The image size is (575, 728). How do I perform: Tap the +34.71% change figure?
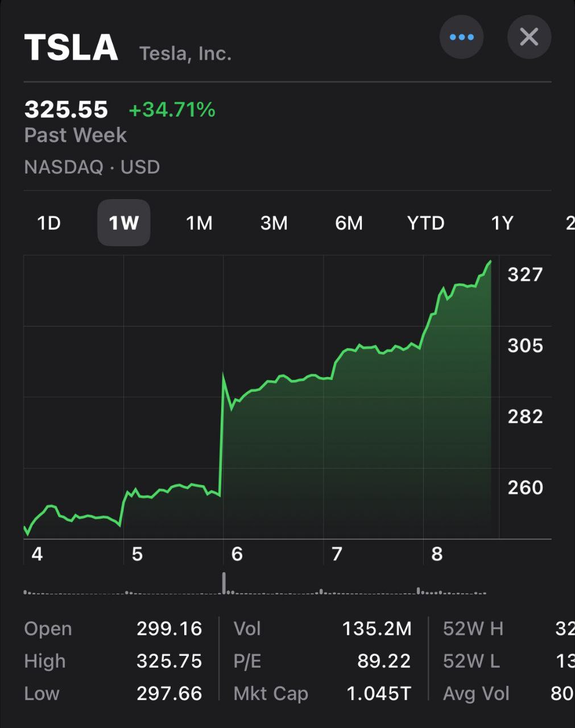tap(172, 109)
